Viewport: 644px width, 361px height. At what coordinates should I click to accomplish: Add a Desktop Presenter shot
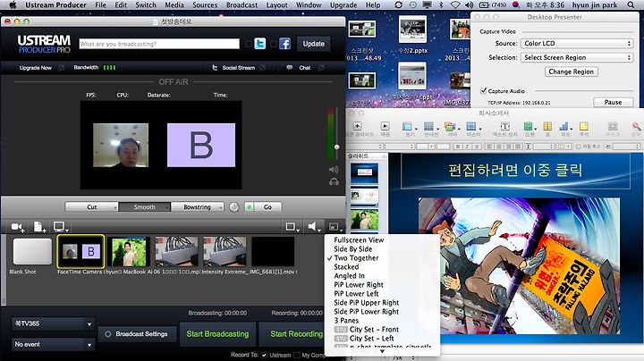61,227
